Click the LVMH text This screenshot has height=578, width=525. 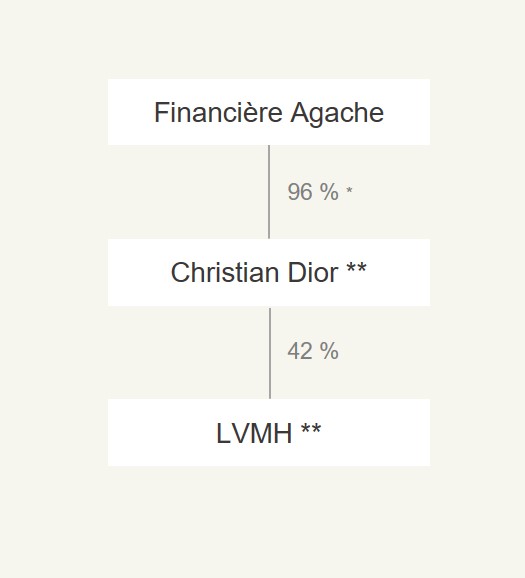coord(254,433)
